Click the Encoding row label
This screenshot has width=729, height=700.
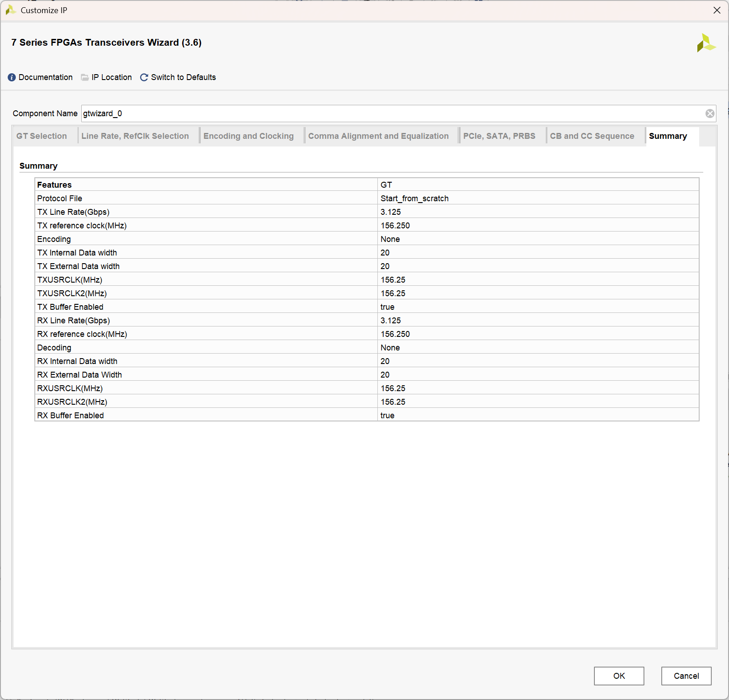pyautogui.click(x=54, y=239)
